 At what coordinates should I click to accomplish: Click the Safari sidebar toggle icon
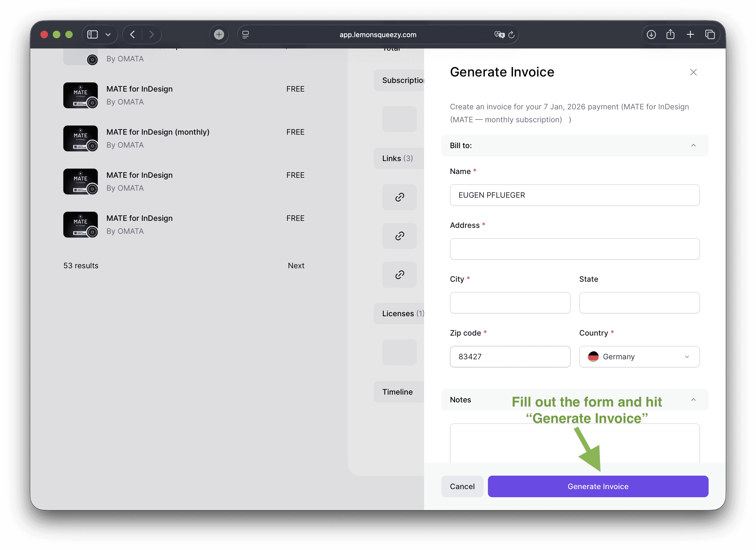coord(92,34)
